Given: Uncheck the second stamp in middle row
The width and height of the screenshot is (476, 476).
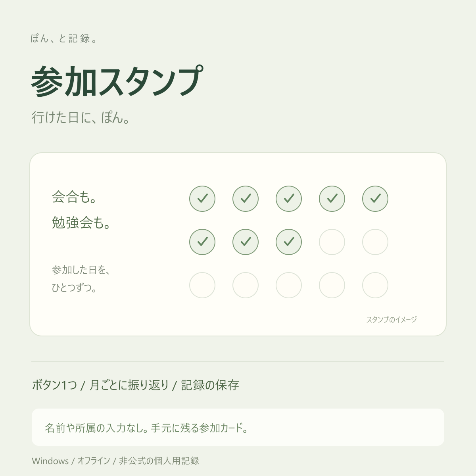Looking at the screenshot, I should (246, 242).
